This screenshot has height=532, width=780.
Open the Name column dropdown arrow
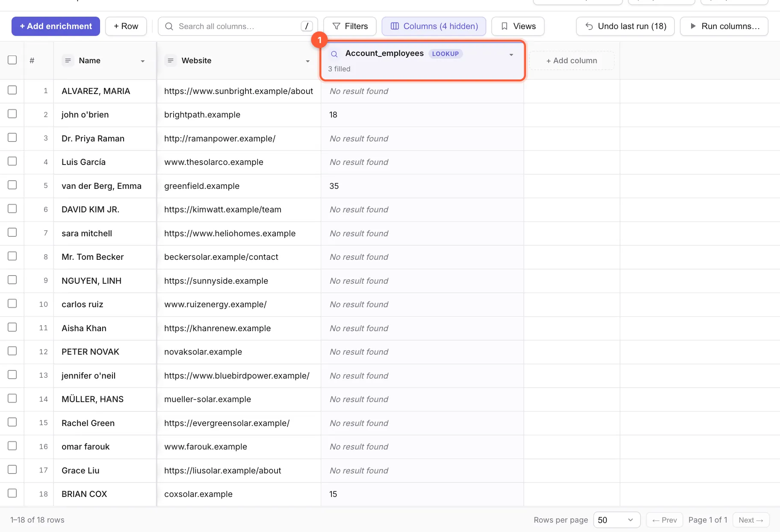143,61
